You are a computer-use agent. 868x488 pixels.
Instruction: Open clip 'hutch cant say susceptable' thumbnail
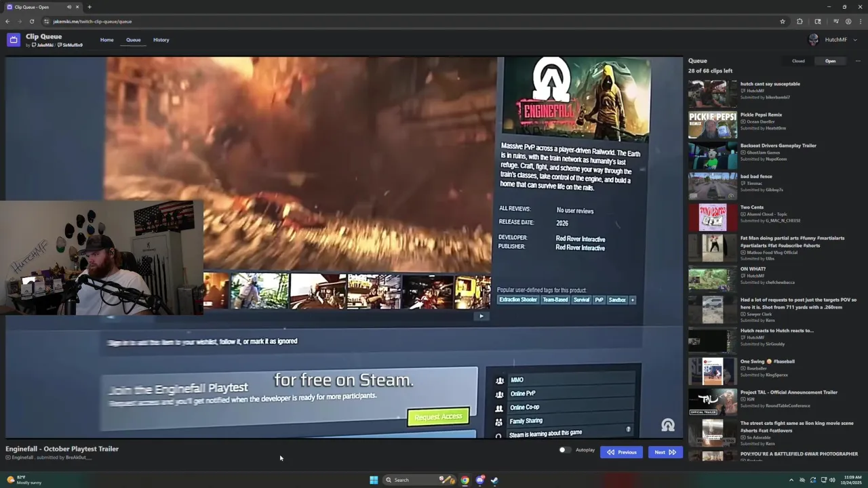(713, 94)
